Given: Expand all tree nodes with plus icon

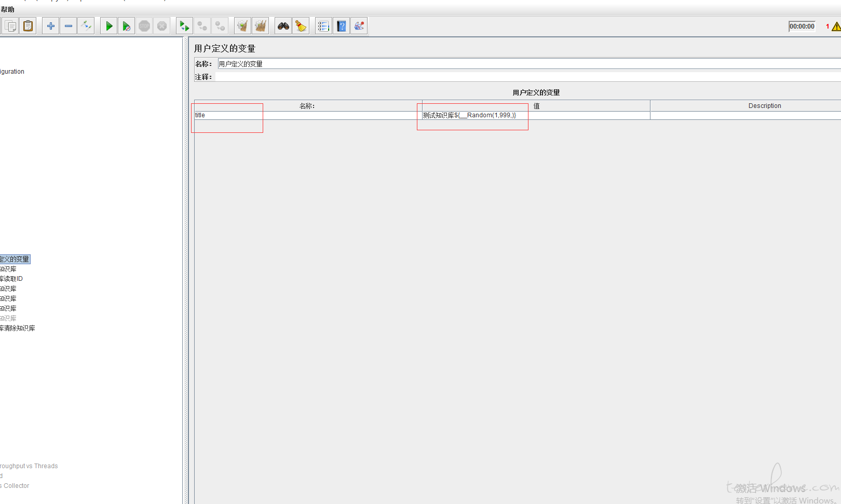Looking at the screenshot, I should pyautogui.click(x=51, y=26).
